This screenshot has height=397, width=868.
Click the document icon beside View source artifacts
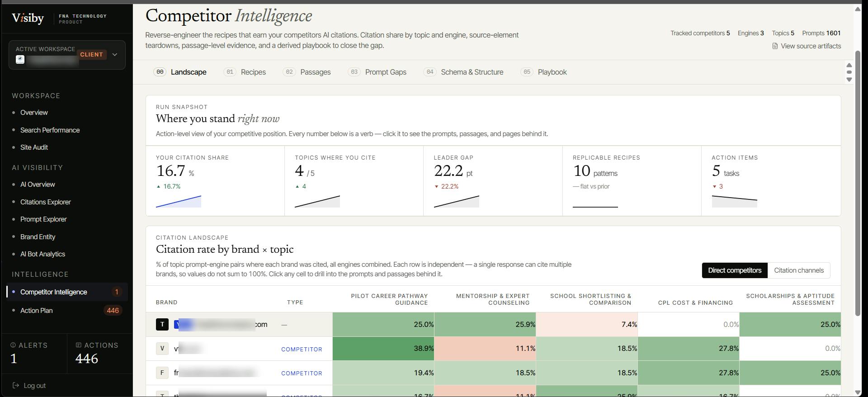coord(775,46)
